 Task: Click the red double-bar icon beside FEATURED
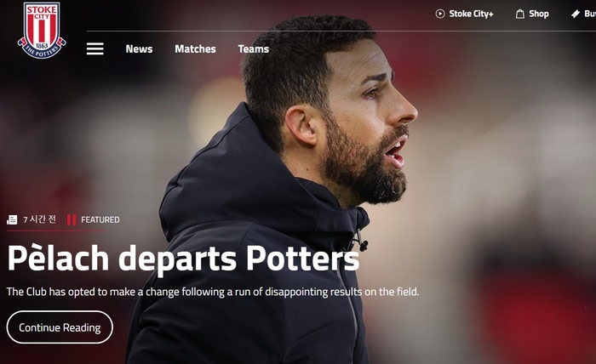[x=72, y=219]
